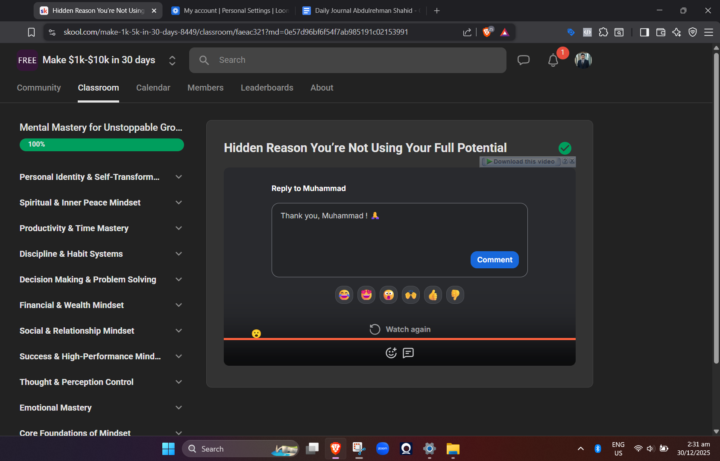
Task: Click Watch again
Action: (x=400, y=329)
